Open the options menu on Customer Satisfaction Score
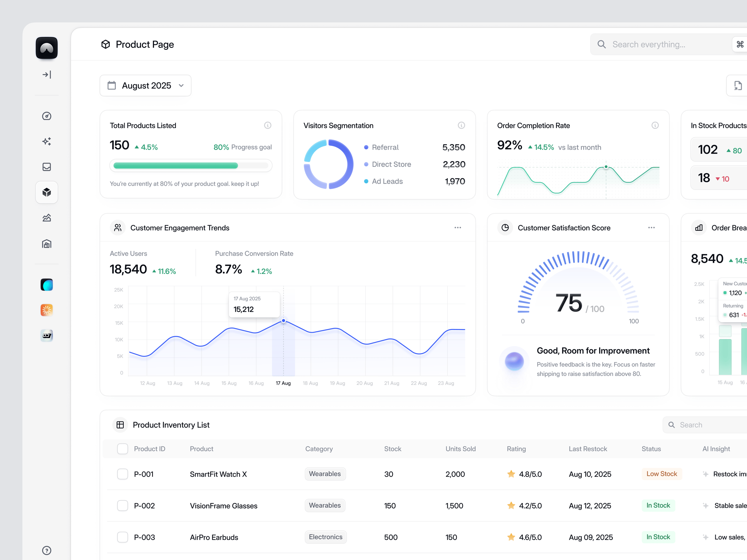Image resolution: width=747 pixels, height=560 pixels. [652, 228]
